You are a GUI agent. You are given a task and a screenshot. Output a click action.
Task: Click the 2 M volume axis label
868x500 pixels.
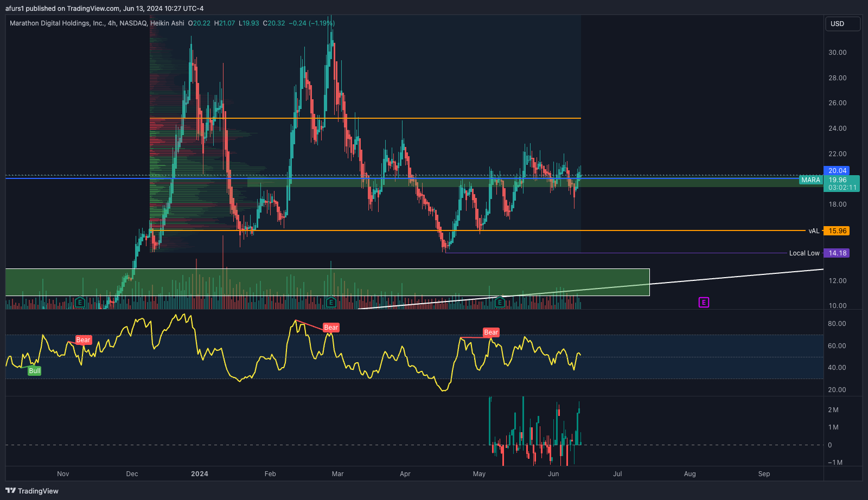point(833,410)
